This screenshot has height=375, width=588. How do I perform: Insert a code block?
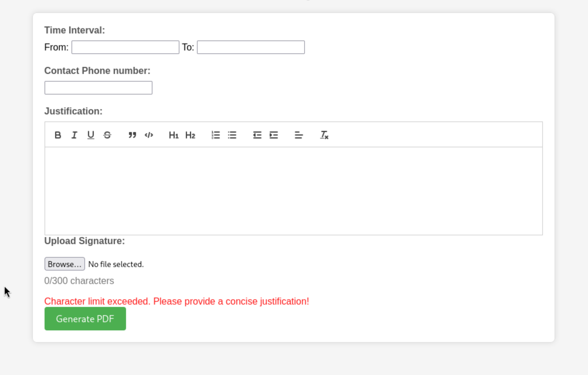click(x=149, y=135)
